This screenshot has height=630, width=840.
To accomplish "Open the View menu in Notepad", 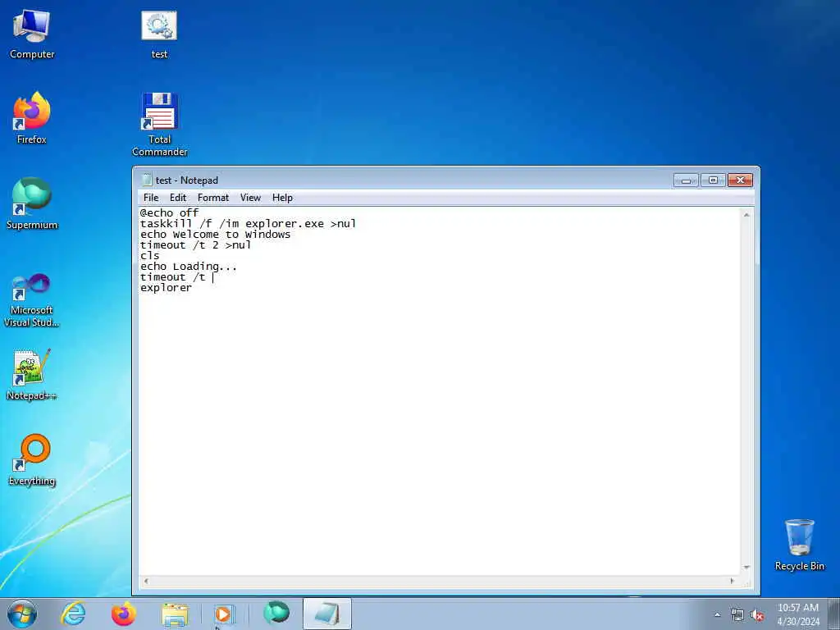I will pos(250,198).
